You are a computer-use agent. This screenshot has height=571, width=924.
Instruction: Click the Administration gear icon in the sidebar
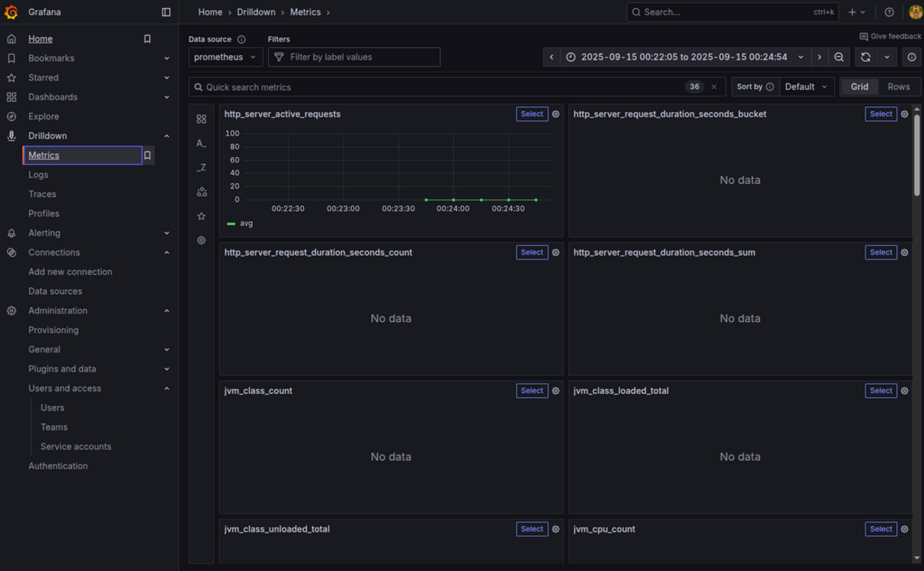11,311
